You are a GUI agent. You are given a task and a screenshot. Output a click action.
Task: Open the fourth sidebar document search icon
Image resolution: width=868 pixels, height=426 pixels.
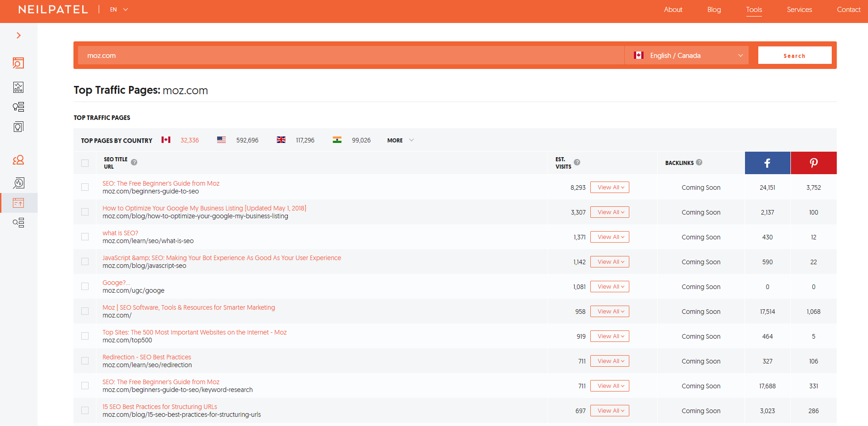[18, 127]
